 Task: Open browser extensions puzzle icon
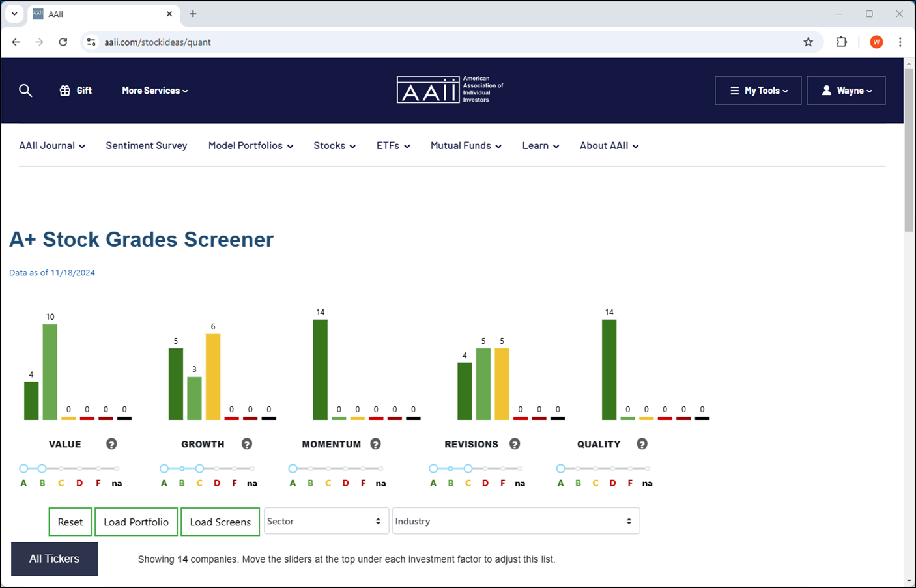tap(841, 42)
